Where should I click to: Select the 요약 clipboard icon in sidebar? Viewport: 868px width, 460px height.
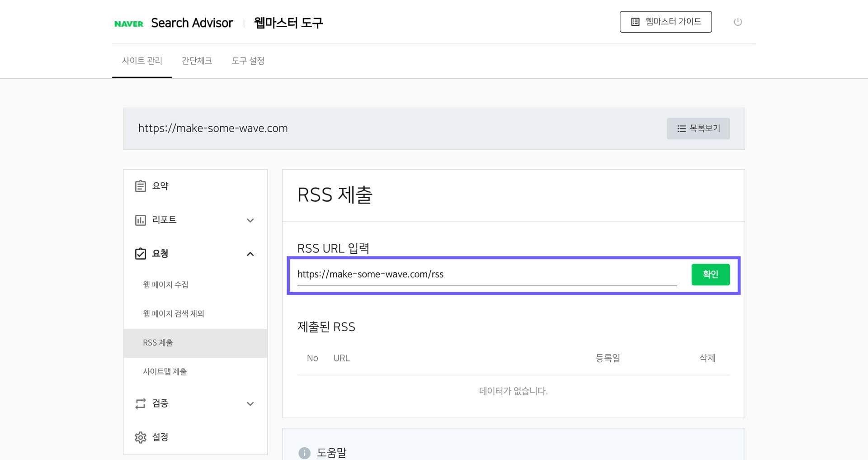click(x=140, y=185)
